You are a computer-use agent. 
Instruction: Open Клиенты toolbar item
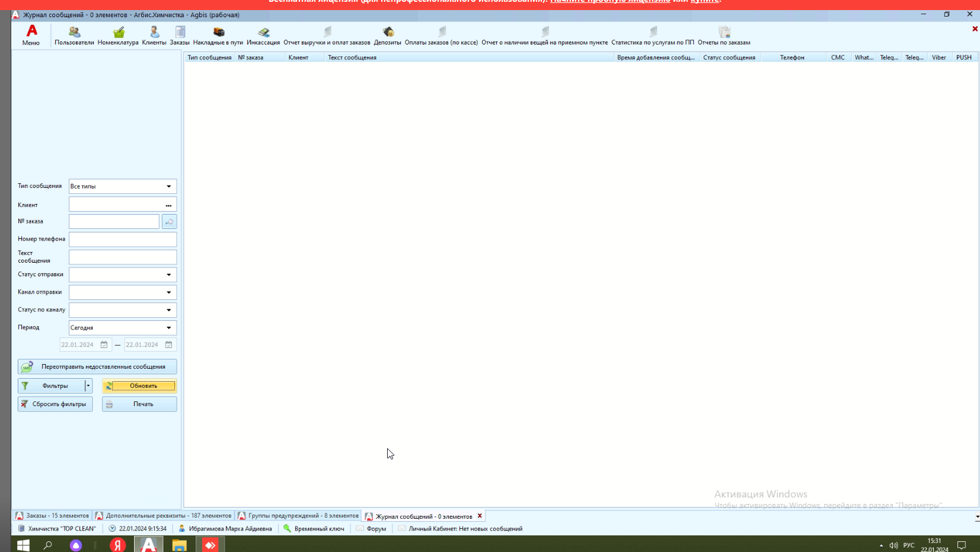154,35
